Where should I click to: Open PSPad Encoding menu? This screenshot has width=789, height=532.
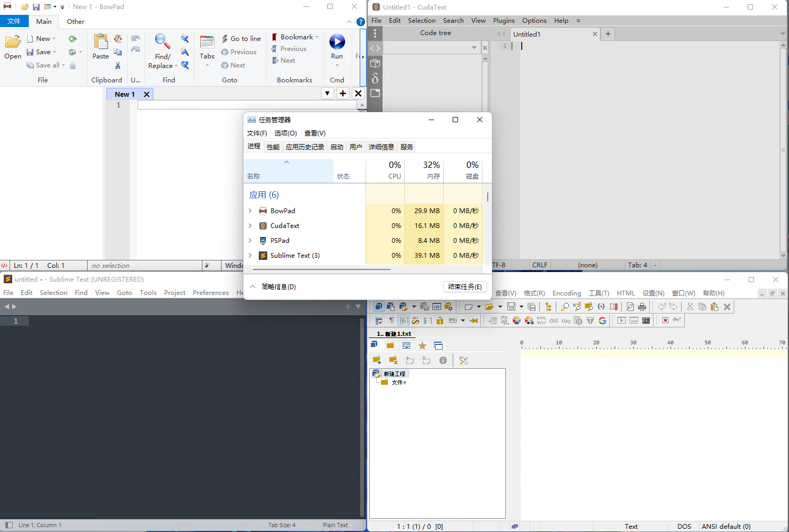(x=566, y=293)
